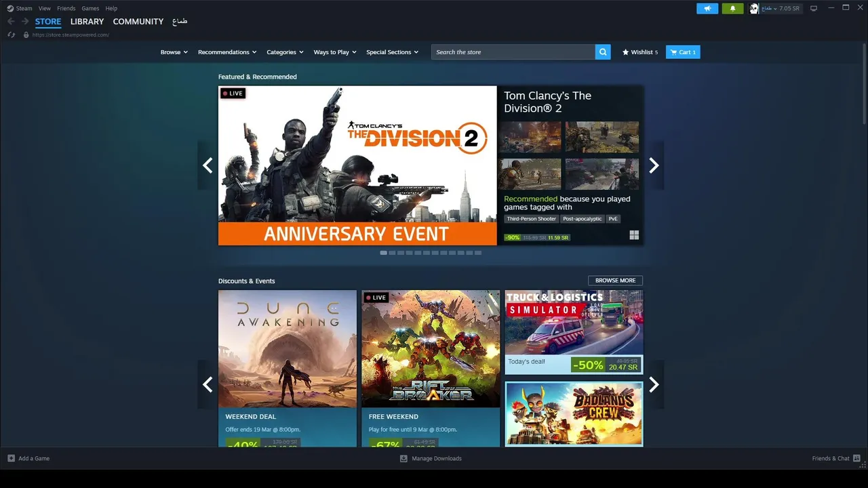Click the Cart 1 button

[x=683, y=52]
